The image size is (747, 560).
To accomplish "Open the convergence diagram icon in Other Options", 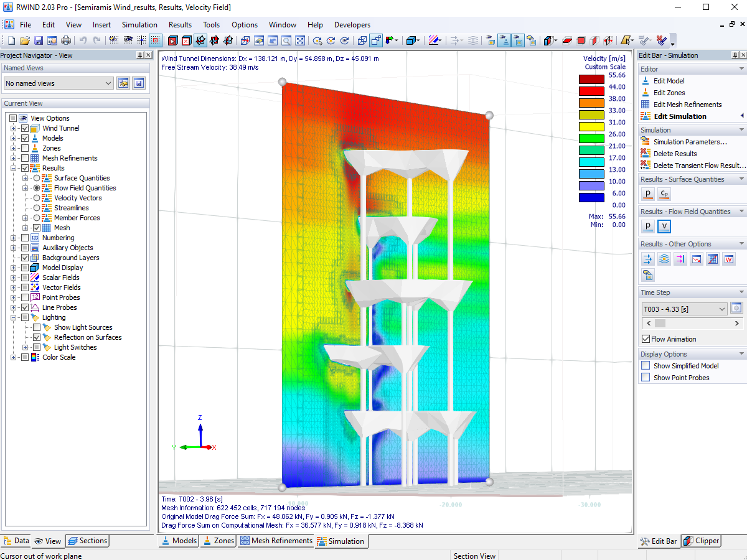I will pos(697,259).
